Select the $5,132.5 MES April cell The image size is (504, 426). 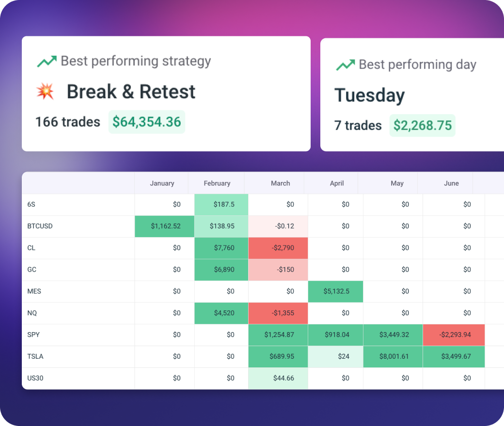[335, 291]
